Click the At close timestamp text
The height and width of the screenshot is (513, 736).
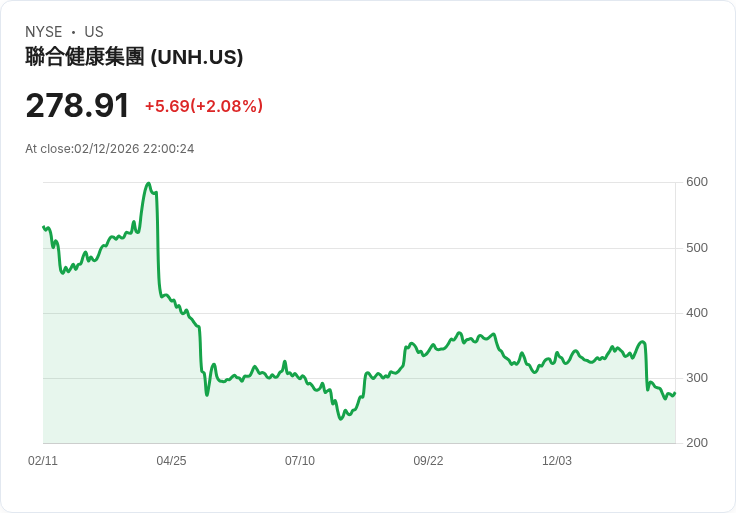tap(109, 149)
